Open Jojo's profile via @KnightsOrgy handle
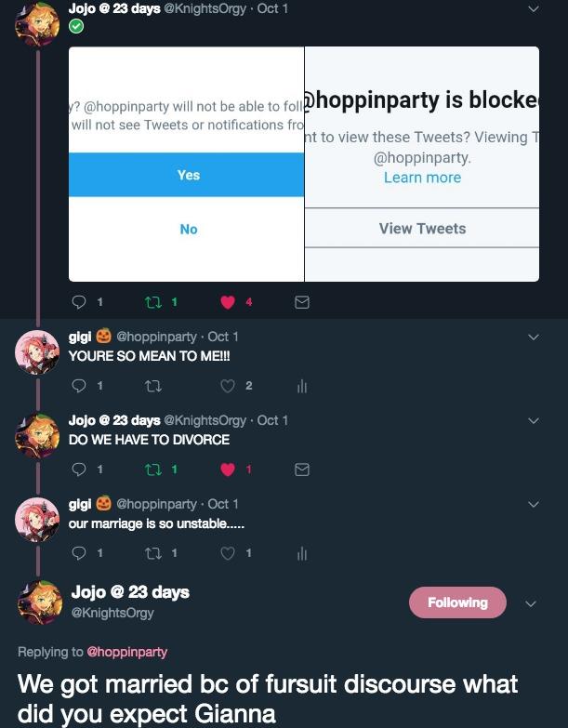The image size is (568, 728). click(112, 613)
